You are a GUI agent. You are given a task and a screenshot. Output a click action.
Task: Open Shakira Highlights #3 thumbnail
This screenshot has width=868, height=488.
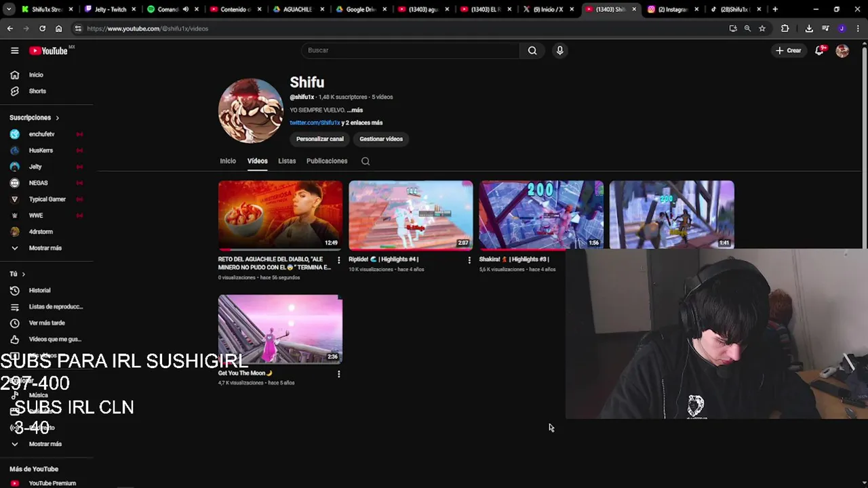pyautogui.click(x=541, y=214)
